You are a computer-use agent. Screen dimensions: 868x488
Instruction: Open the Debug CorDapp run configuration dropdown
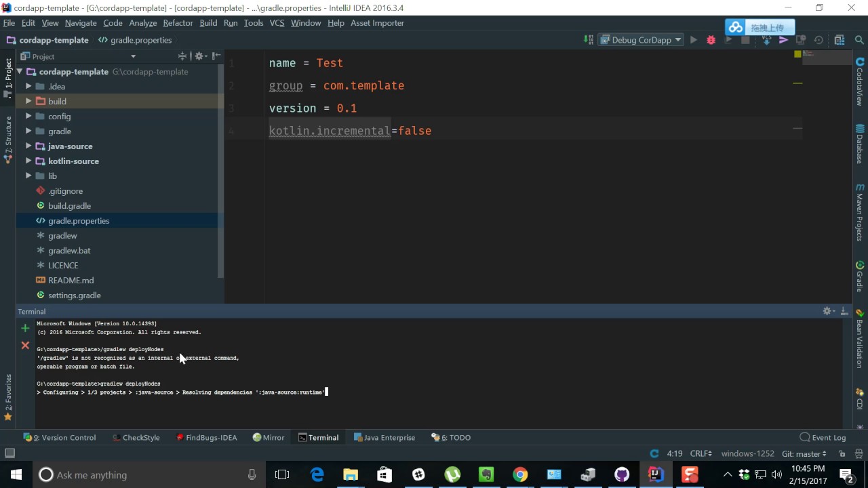tap(642, 40)
